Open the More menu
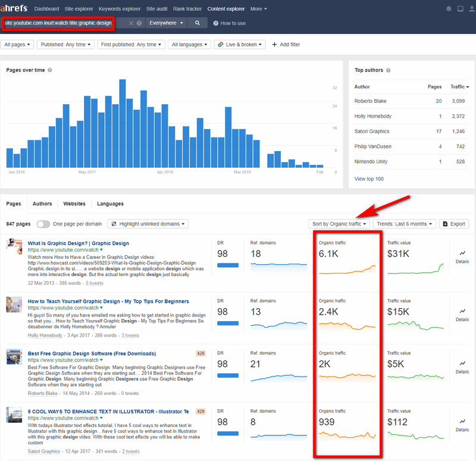The height and width of the screenshot is (461, 476). (258, 9)
